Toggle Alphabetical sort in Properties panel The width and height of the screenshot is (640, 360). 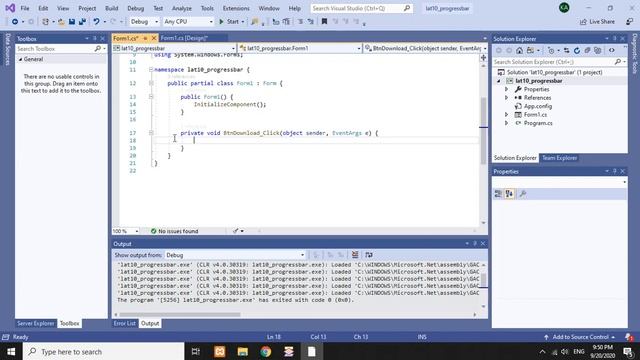click(x=509, y=194)
